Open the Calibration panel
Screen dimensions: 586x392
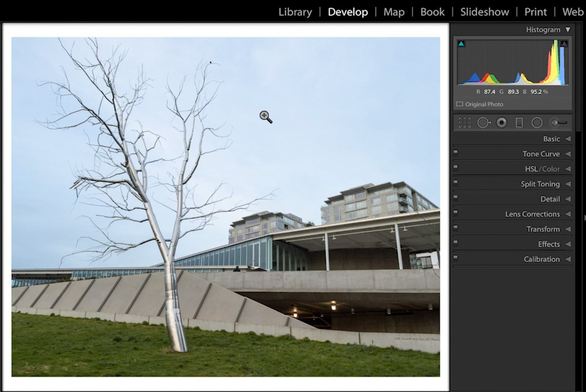[541, 259]
